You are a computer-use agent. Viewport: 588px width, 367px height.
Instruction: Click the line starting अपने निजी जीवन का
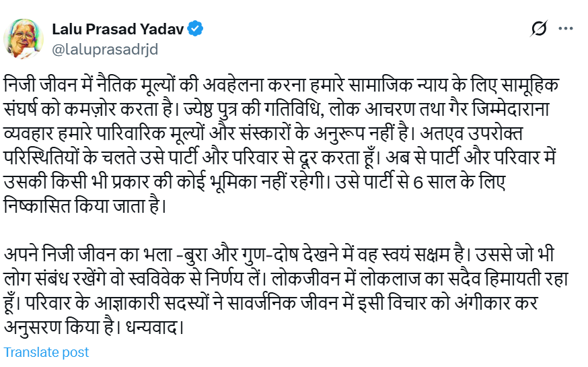279,255
